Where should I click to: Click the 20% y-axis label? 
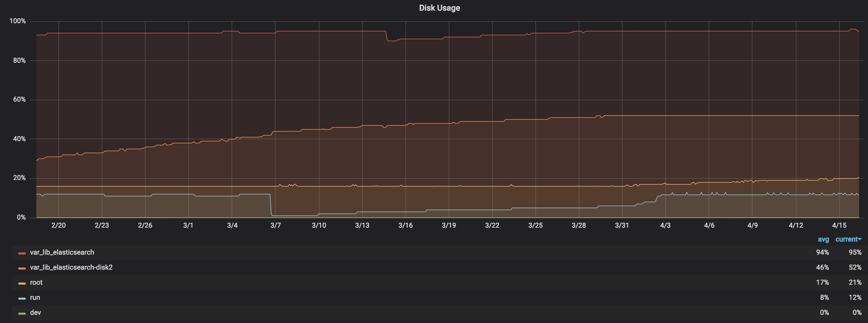[x=19, y=178]
